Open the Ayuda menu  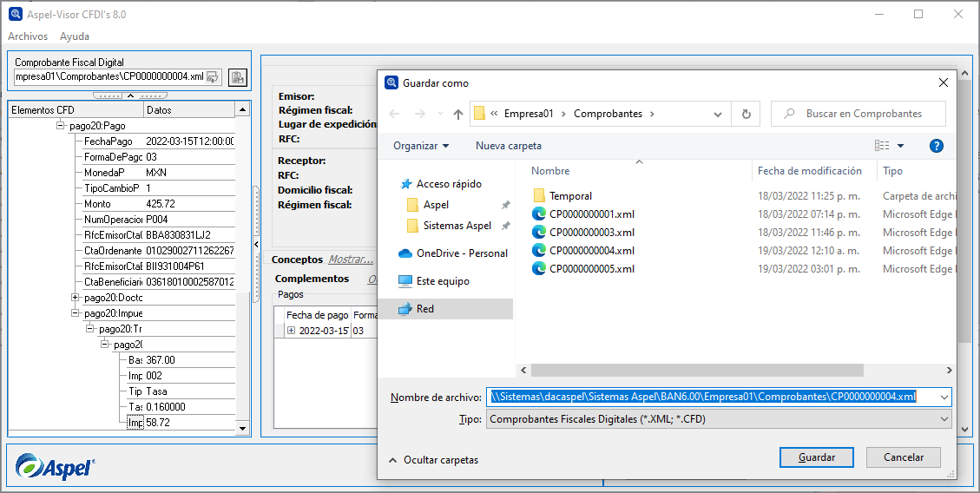point(75,36)
